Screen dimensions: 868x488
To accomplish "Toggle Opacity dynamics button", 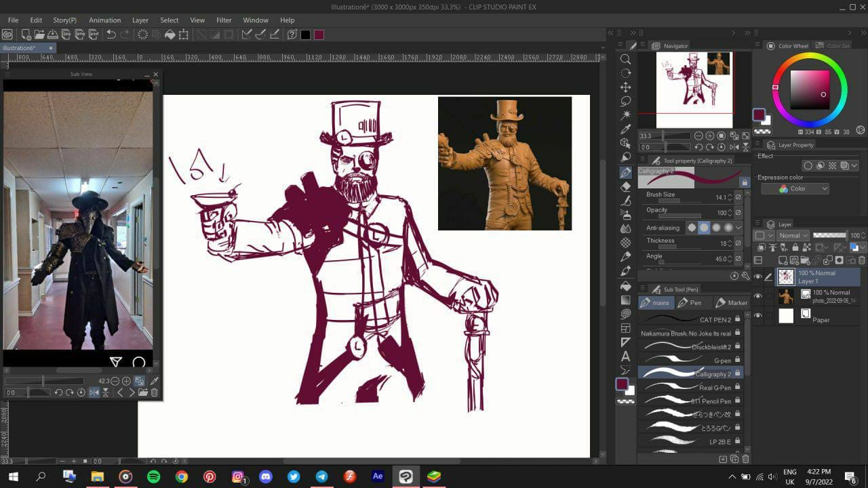I will (738, 213).
